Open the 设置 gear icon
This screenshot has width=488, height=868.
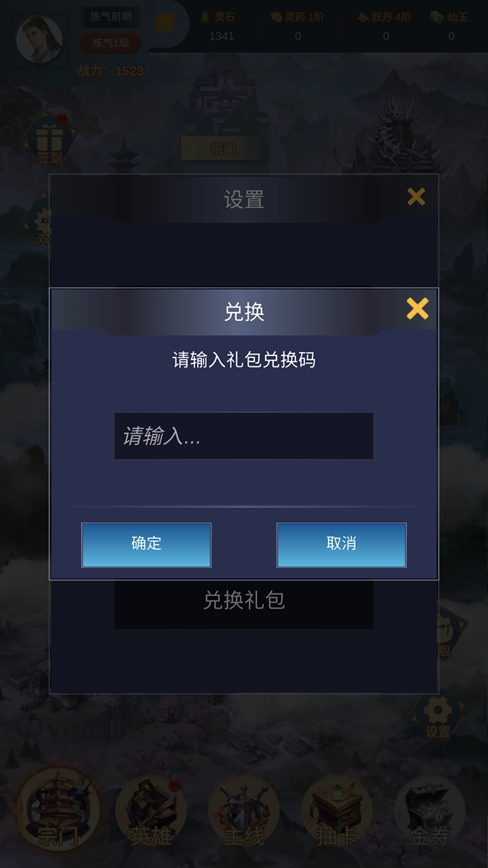click(x=438, y=717)
